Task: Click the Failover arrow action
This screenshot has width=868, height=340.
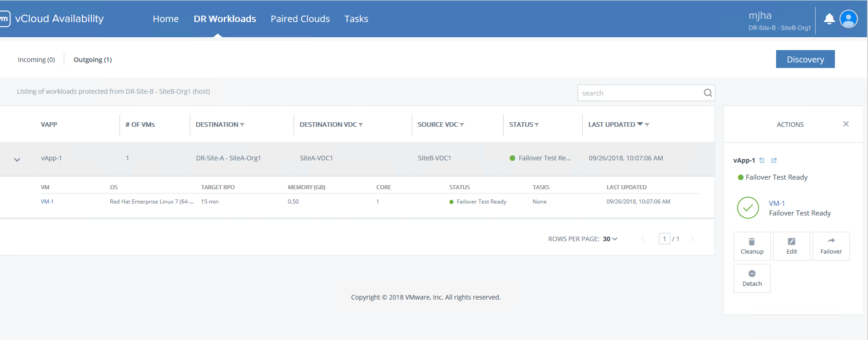Action: pos(831,246)
